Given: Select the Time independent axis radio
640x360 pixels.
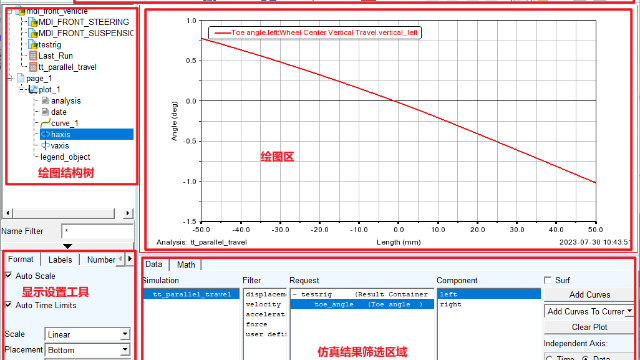Looking at the screenshot, I should [550, 358].
